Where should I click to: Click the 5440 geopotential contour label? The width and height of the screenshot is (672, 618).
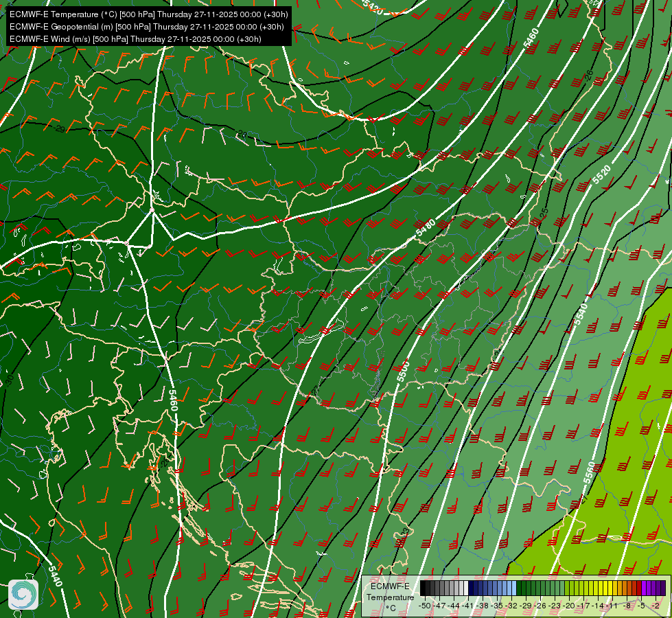pyautogui.click(x=56, y=575)
